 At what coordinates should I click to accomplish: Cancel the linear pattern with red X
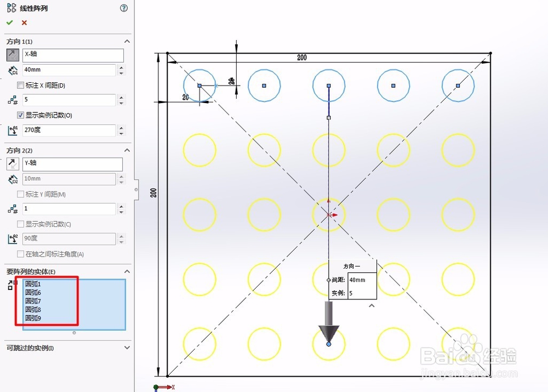pos(24,22)
